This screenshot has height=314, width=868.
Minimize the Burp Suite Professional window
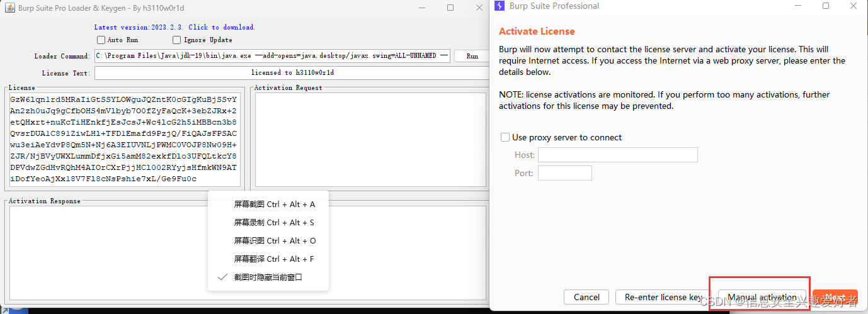798,6
